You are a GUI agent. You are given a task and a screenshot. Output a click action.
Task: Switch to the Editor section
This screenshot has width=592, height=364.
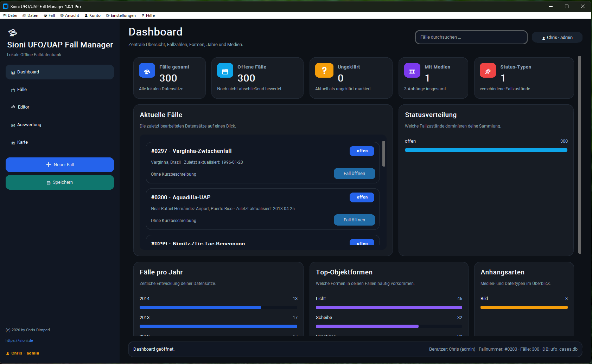coord(24,107)
